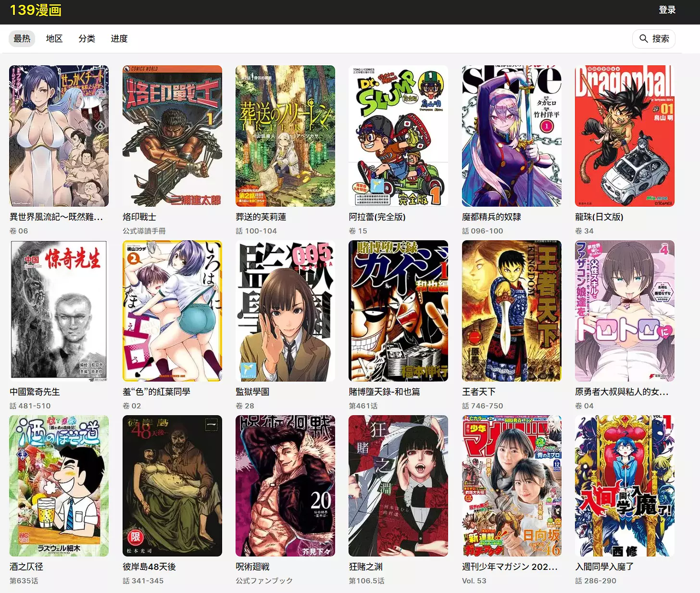Click the 中國驚奇先生 title link
The width and height of the screenshot is (700, 593).
click(35, 392)
